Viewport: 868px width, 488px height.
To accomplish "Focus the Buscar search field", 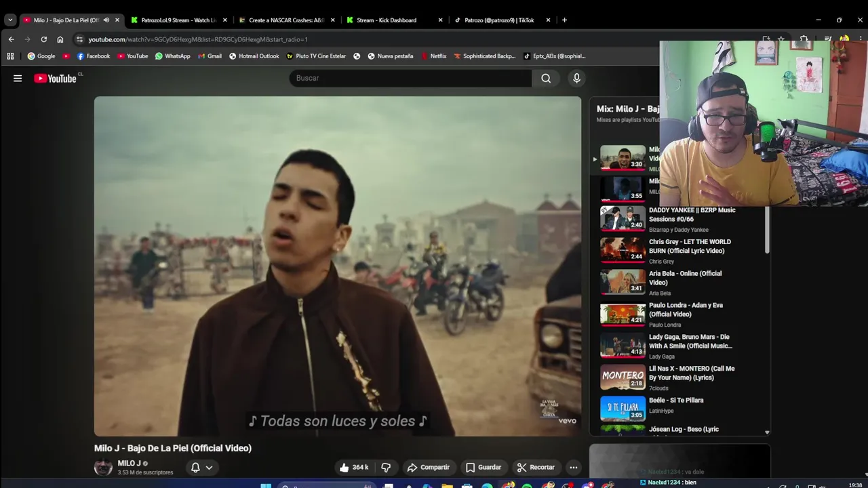I will pos(411,78).
